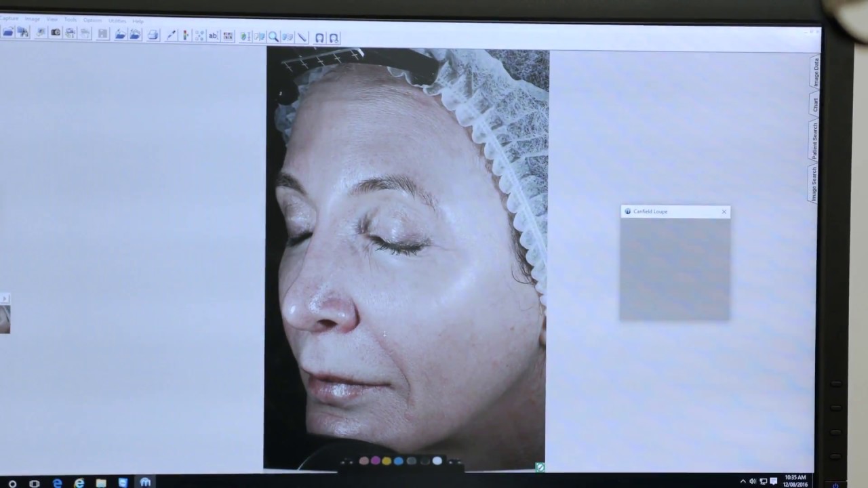868x488 pixels.
Task: Select the face thumbnail at left edge
Action: tap(5, 319)
